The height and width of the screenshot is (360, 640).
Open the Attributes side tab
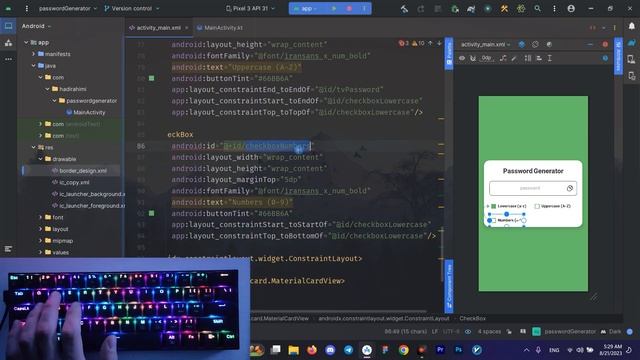pyautogui.click(x=618, y=56)
